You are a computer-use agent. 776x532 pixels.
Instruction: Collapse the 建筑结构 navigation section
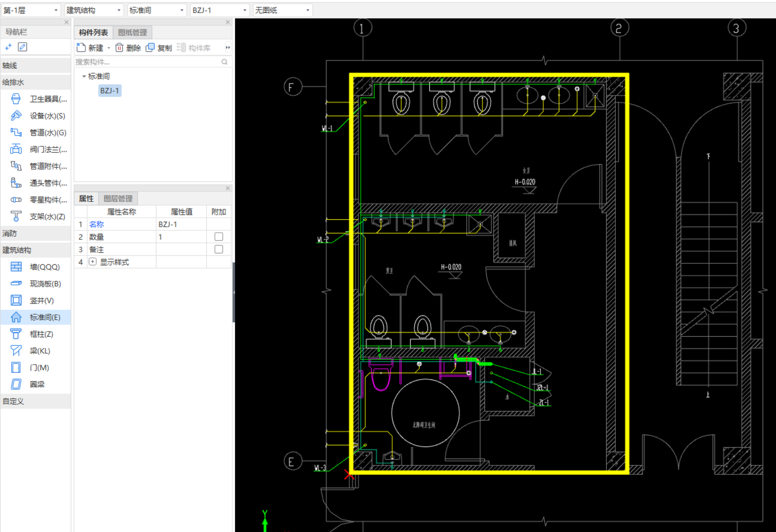click(36, 250)
